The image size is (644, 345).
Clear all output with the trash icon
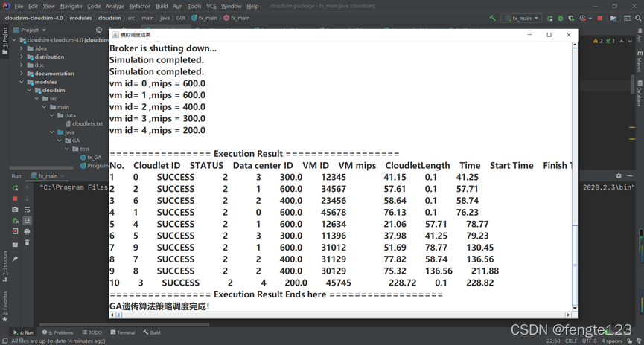coord(27,242)
